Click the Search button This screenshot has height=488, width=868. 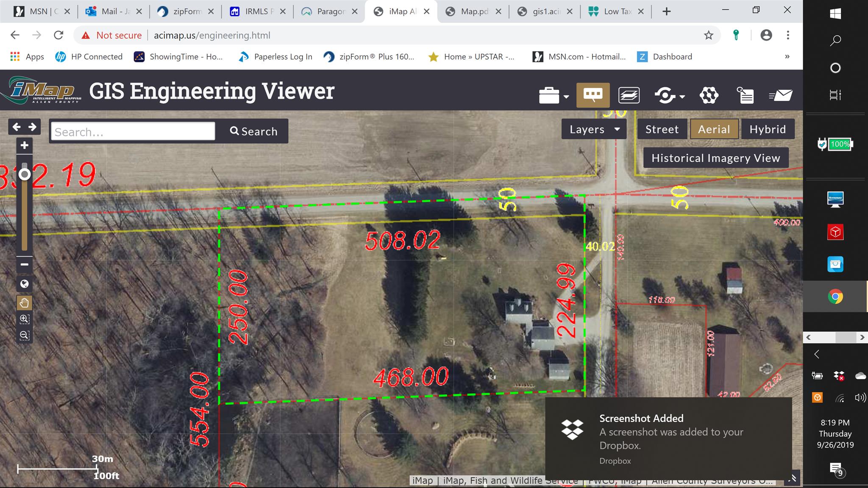253,131
